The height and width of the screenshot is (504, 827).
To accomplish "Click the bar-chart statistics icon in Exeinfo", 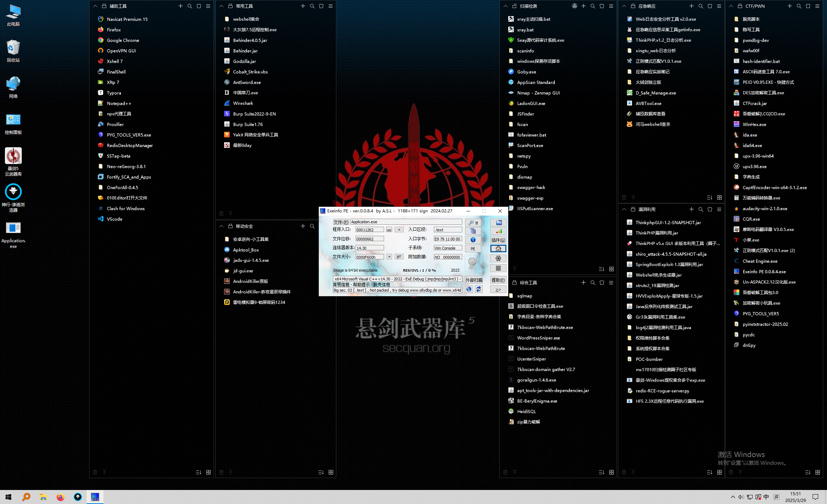I will (x=498, y=231).
